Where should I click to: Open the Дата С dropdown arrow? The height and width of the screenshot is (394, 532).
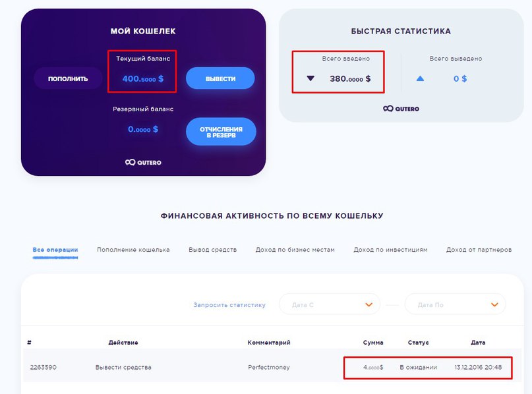(x=369, y=304)
